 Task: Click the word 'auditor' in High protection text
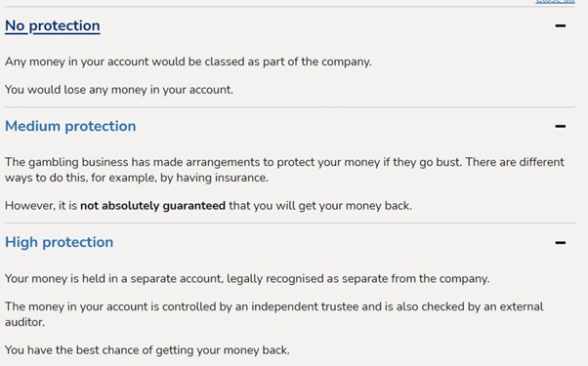[23, 322]
